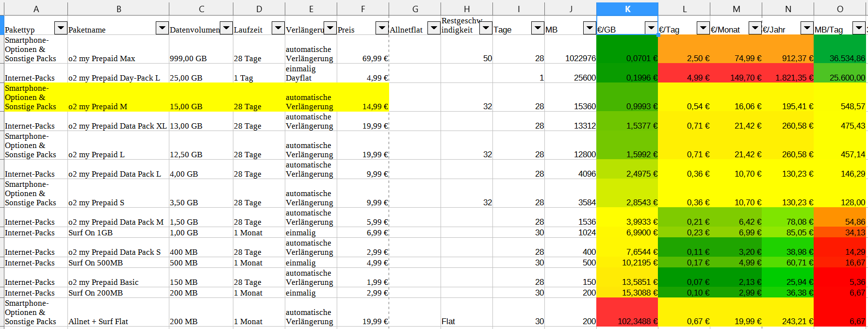
Task: Select column H header
Action: 467,9
